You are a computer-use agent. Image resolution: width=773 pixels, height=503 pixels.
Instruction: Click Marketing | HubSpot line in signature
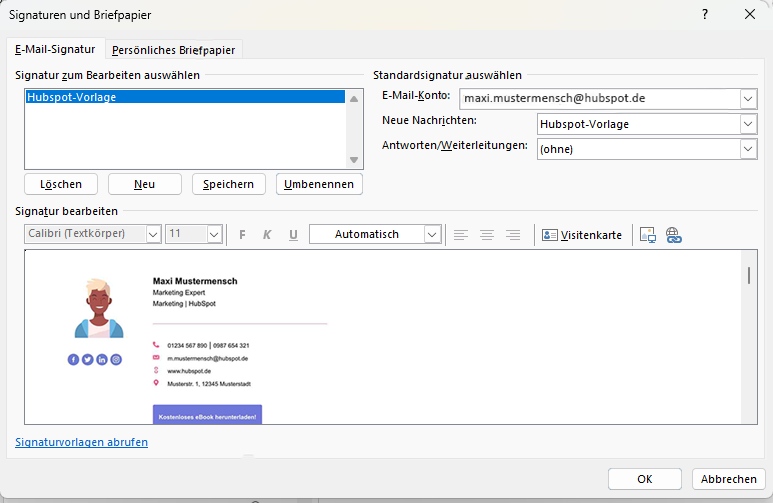(x=184, y=303)
